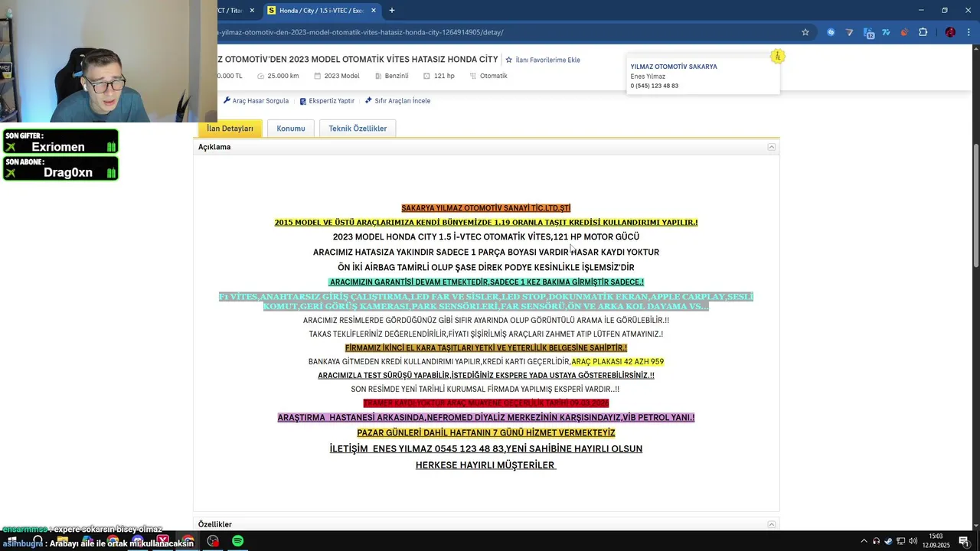This screenshot has width=980, height=551.
Task: Click the ARAŞTIRMA HASTANESİ ARKASINDA address line
Action: point(486,418)
